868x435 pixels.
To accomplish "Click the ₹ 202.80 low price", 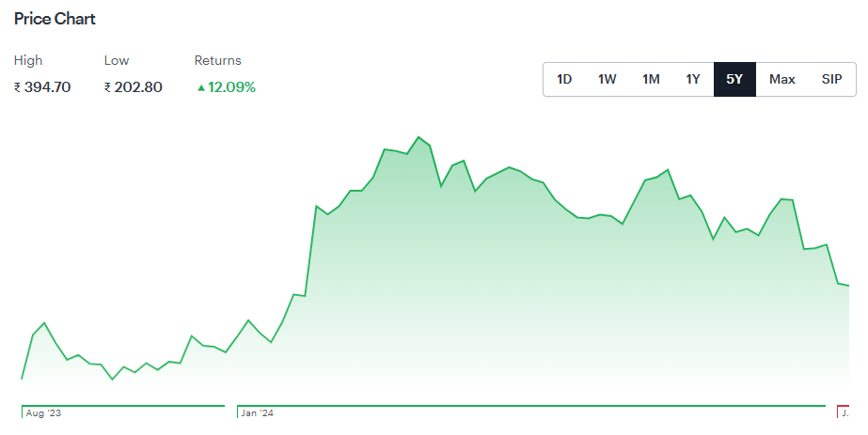I will pos(133,87).
